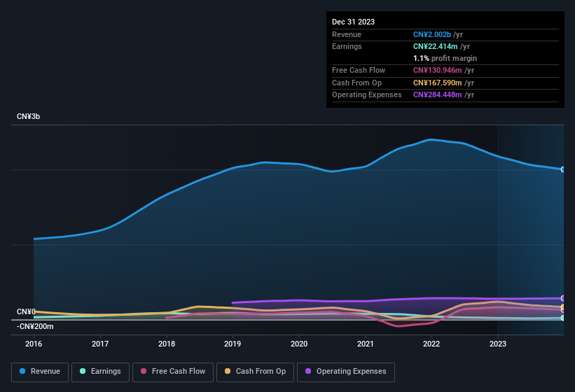Click the Cash From Op label in tooltip
This screenshot has width=575, height=392.
[356, 83]
